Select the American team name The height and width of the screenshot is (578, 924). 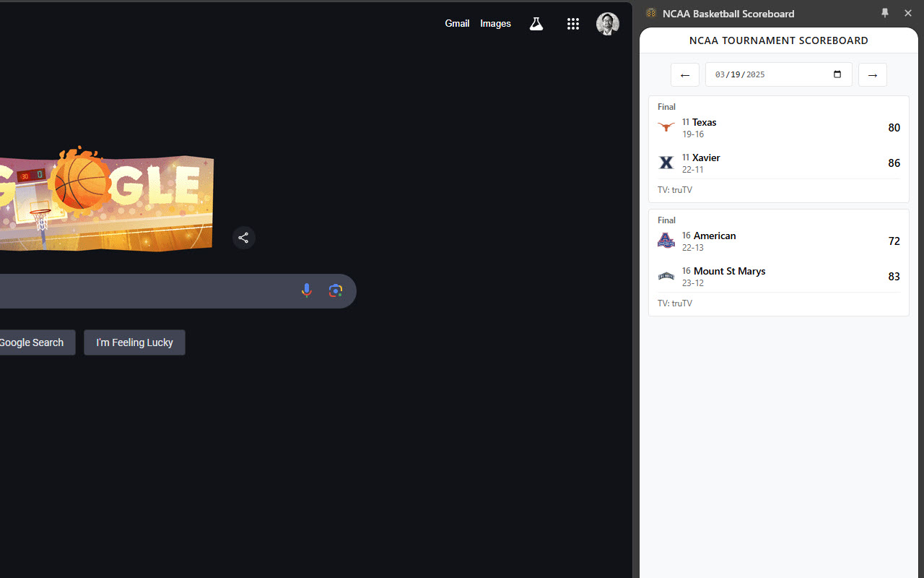[715, 236]
